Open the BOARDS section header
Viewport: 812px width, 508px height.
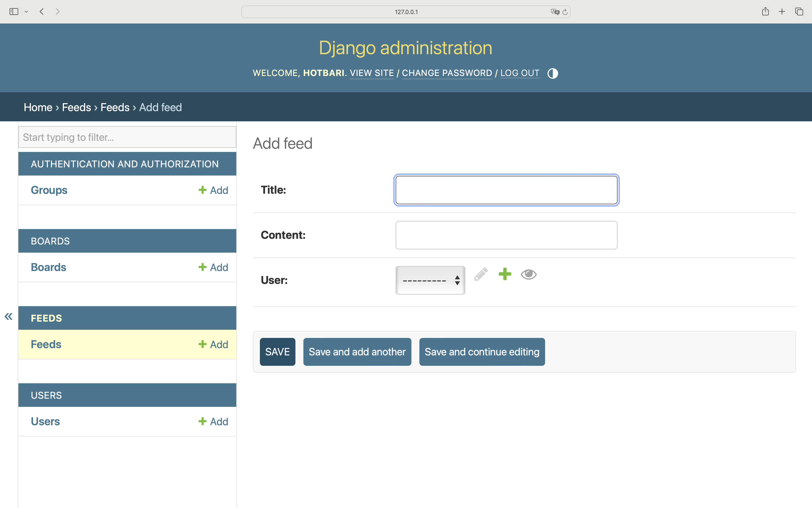50,241
